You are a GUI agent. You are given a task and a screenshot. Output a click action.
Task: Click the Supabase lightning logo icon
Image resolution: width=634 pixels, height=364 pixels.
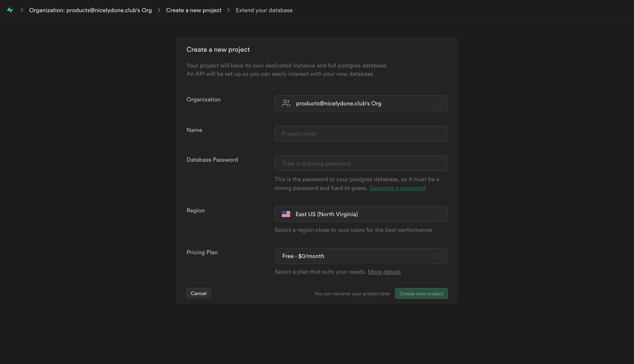(10, 10)
